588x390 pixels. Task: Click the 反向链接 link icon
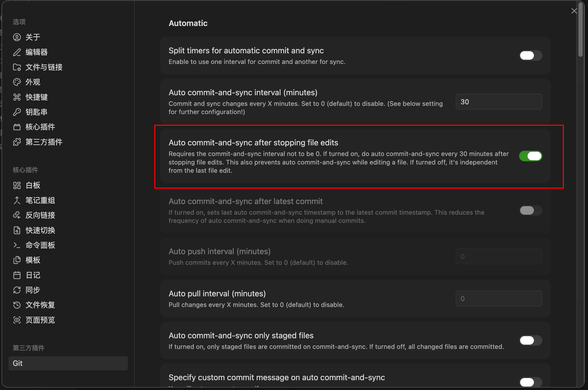point(17,215)
